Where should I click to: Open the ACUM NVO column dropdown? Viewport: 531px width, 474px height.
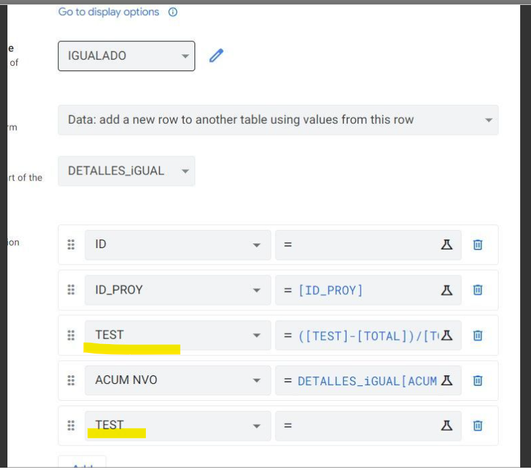click(x=178, y=380)
